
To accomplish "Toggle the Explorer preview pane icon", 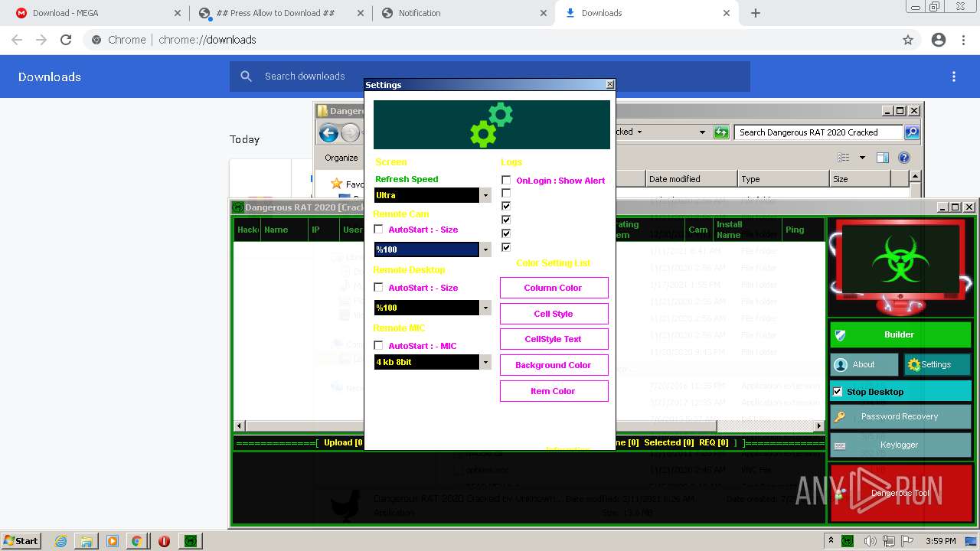I will pos(882,158).
